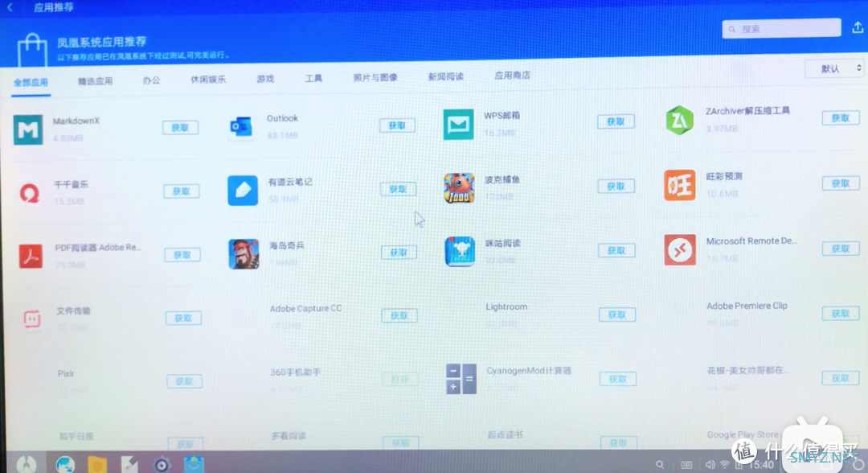Click 获取 for 海岛奇兵
This screenshot has height=473, width=868.
tap(399, 252)
